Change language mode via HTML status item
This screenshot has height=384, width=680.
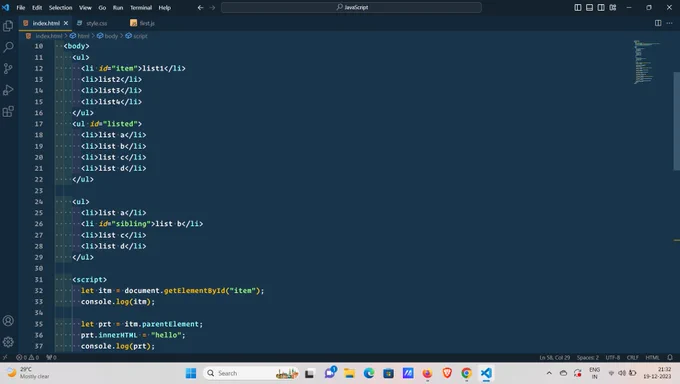(x=652, y=358)
